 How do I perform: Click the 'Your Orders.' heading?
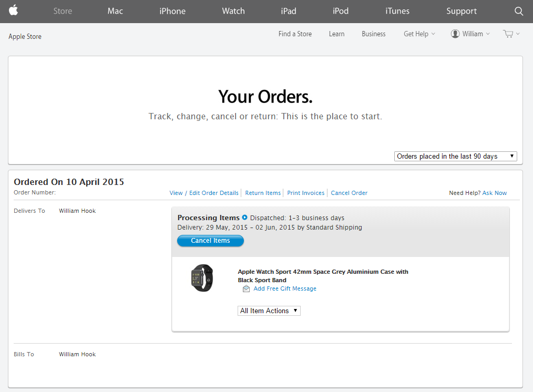coord(265,97)
